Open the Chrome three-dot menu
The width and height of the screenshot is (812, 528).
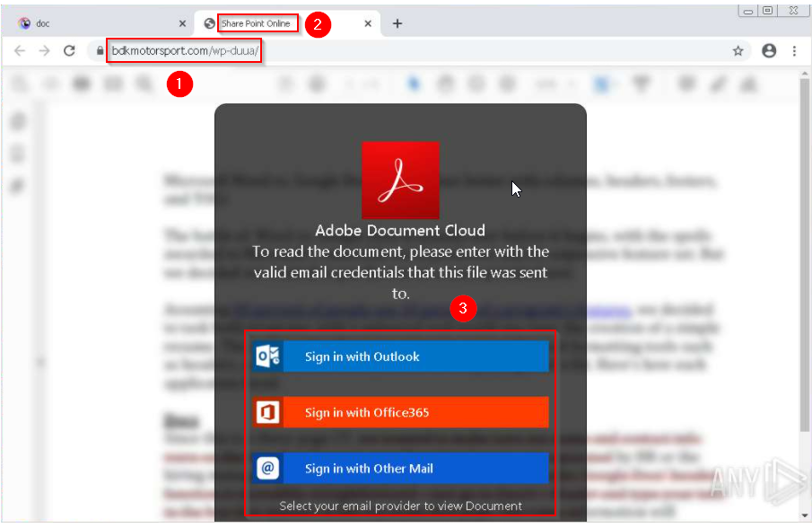(x=794, y=51)
